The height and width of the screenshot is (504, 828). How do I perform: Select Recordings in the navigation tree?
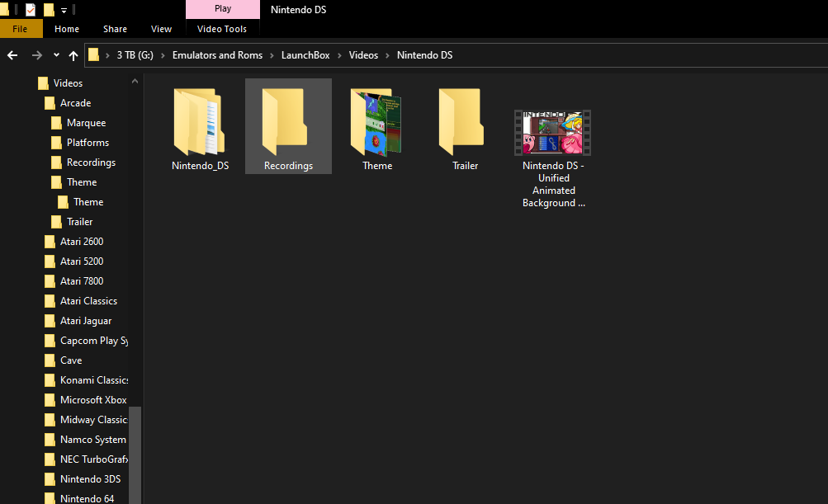point(91,163)
